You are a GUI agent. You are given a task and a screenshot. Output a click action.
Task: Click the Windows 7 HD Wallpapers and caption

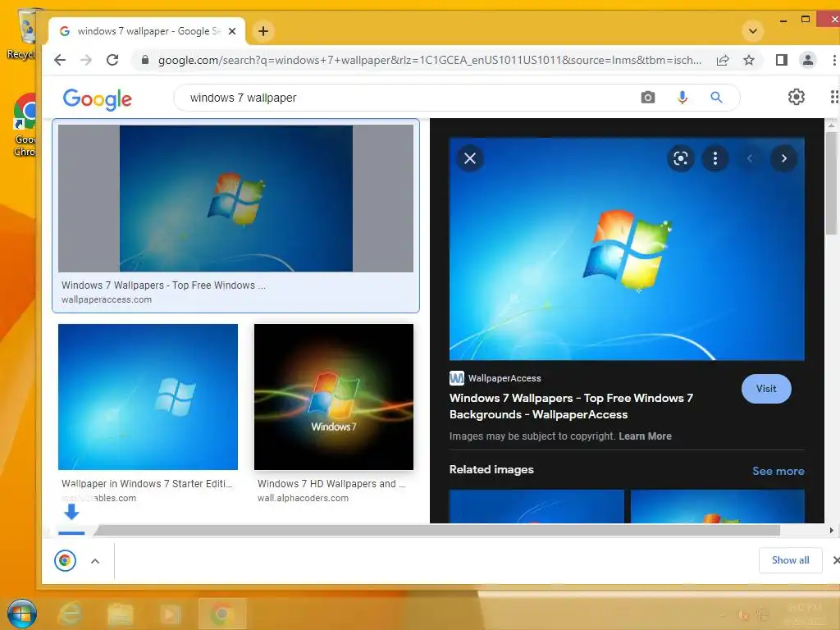[331, 484]
